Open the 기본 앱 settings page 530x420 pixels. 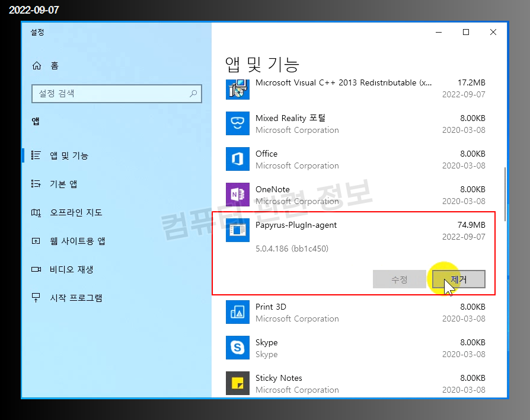point(63,184)
